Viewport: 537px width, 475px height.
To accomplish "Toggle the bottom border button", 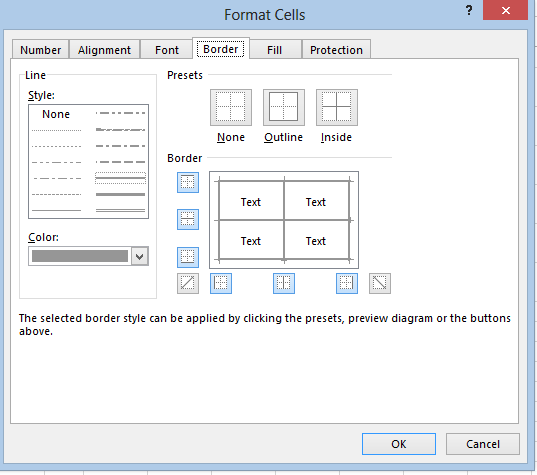I will [x=188, y=257].
